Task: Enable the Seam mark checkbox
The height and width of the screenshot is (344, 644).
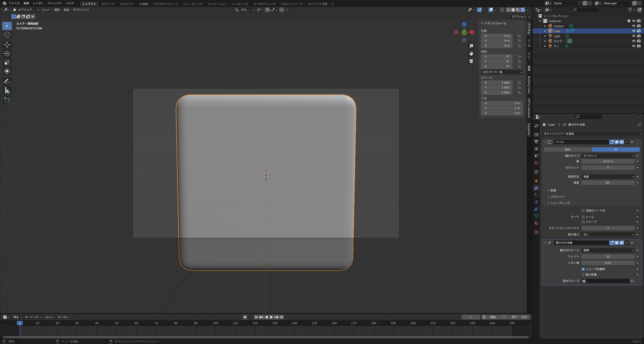Action: (583, 217)
